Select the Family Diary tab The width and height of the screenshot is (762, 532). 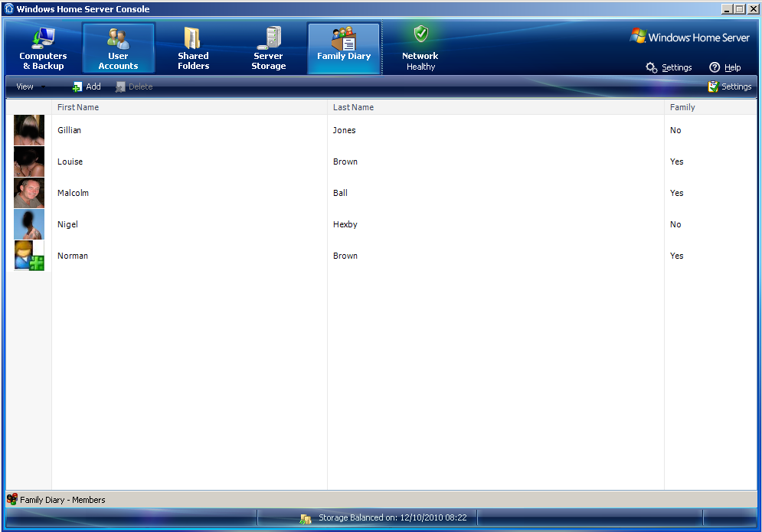[x=344, y=48]
